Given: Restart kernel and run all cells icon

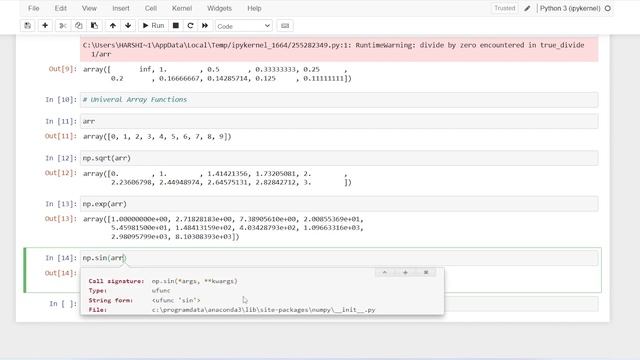Looking at the screenshot, I should (x=205, y=26).
